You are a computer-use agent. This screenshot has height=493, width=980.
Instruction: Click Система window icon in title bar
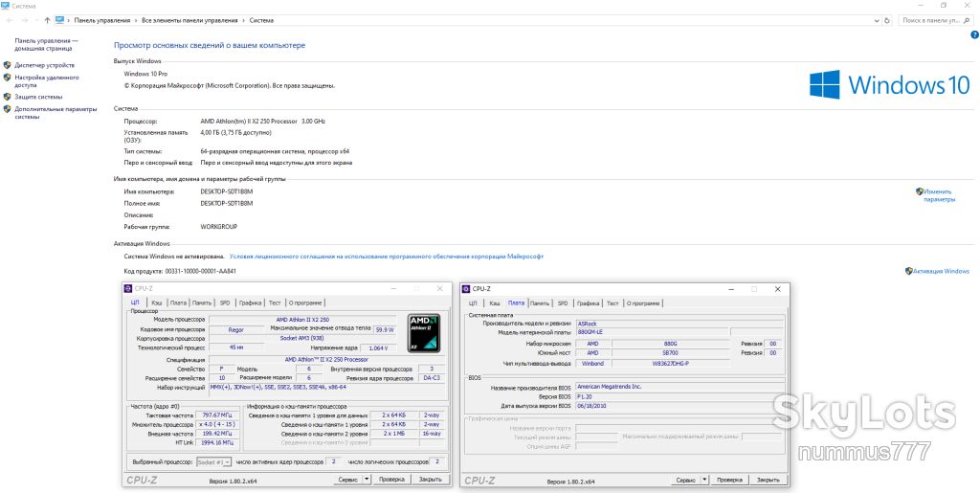coord(5,6)
